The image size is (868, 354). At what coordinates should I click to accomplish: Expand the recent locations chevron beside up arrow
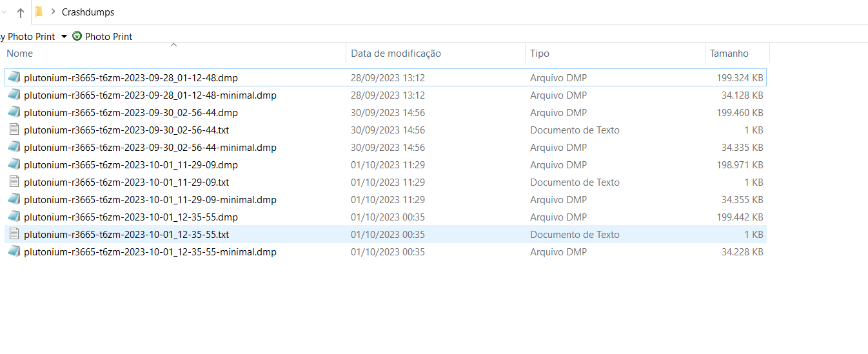(4, 12)
